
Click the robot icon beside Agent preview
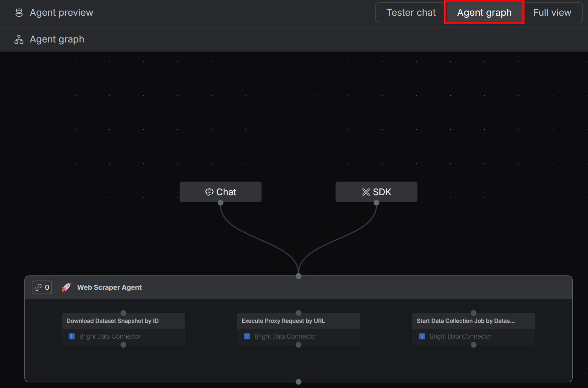point(19,12)
